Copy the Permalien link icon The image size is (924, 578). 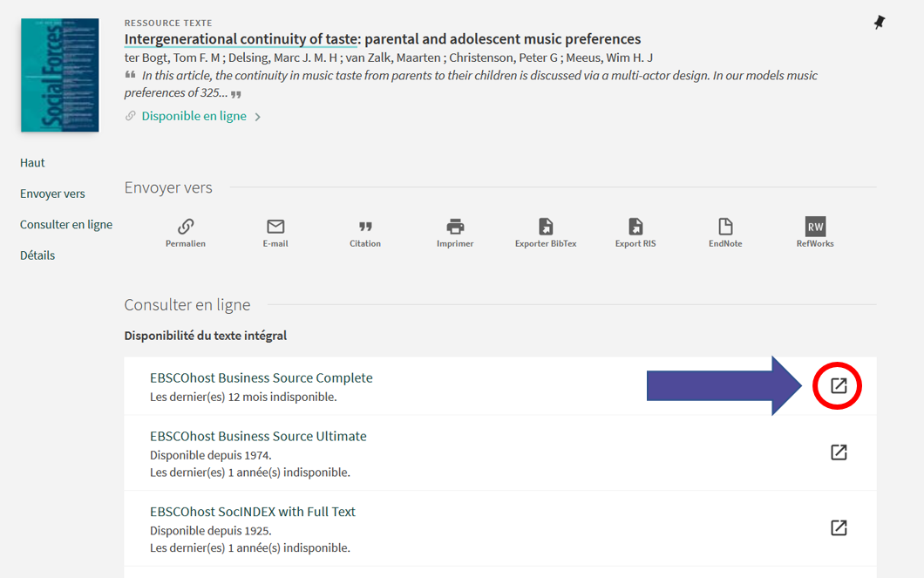click(x=186, y=227)
